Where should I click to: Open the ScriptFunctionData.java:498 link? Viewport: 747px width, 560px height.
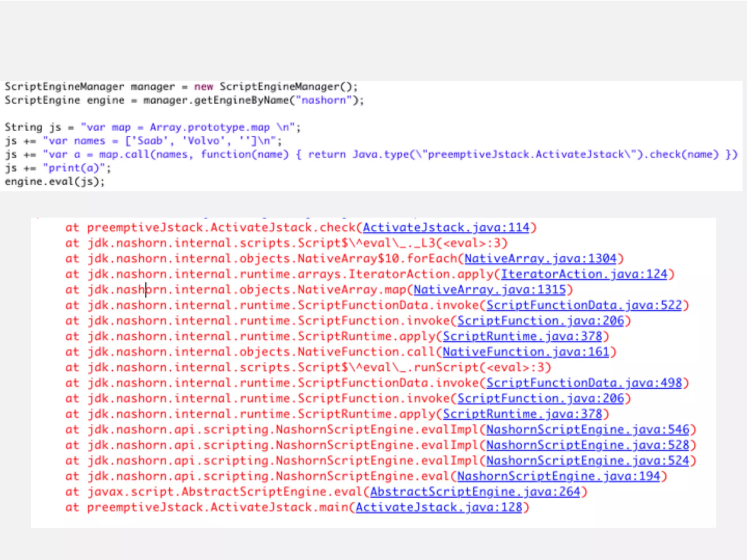(584, 383)
